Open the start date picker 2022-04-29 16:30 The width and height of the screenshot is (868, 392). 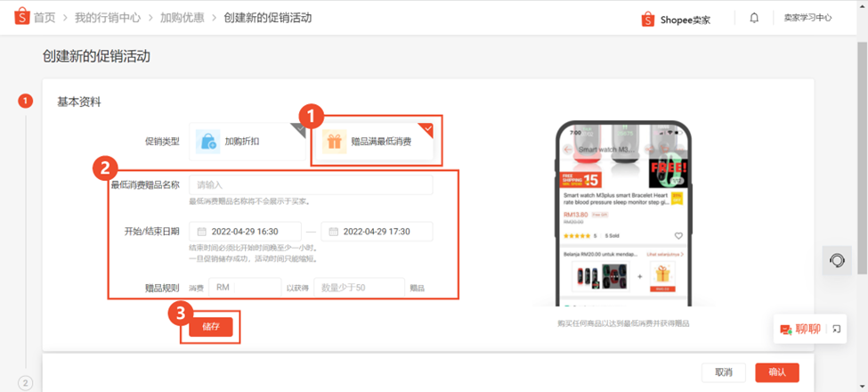pyautogui.click(x=245, y=232)
